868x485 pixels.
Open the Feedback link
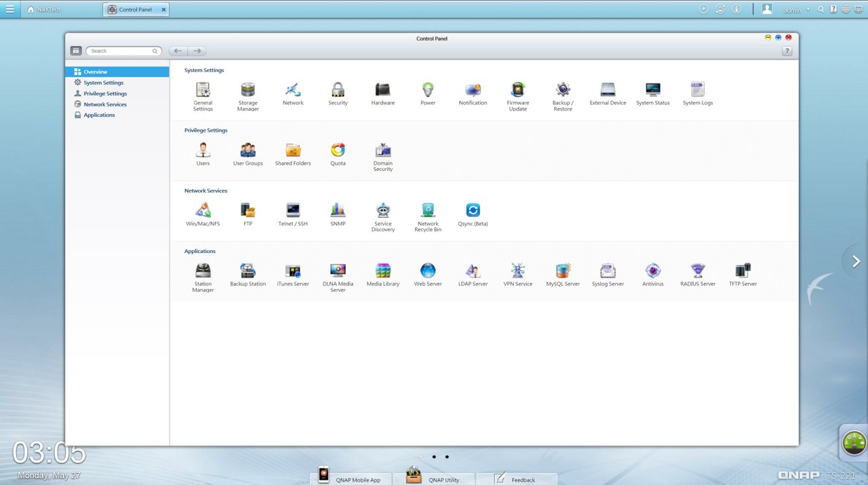click(517, 479)
